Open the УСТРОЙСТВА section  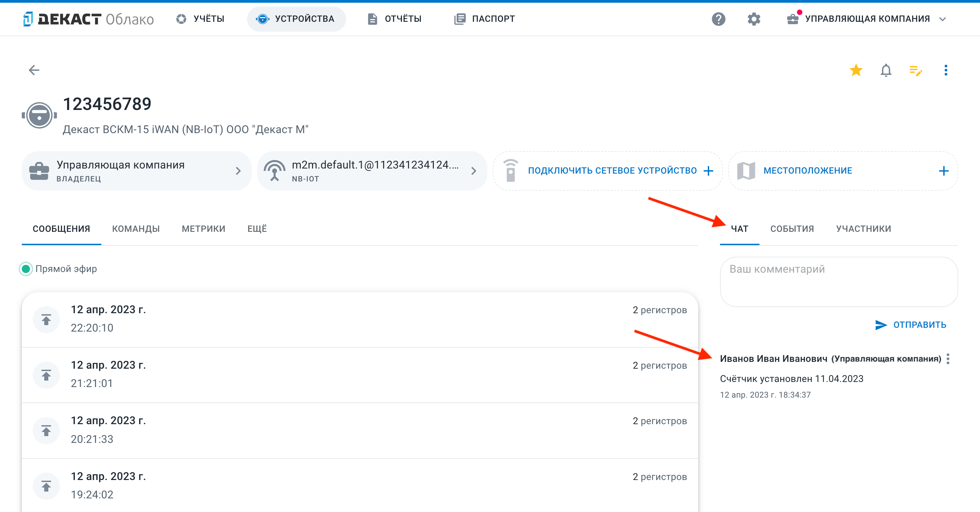[296, 19]
